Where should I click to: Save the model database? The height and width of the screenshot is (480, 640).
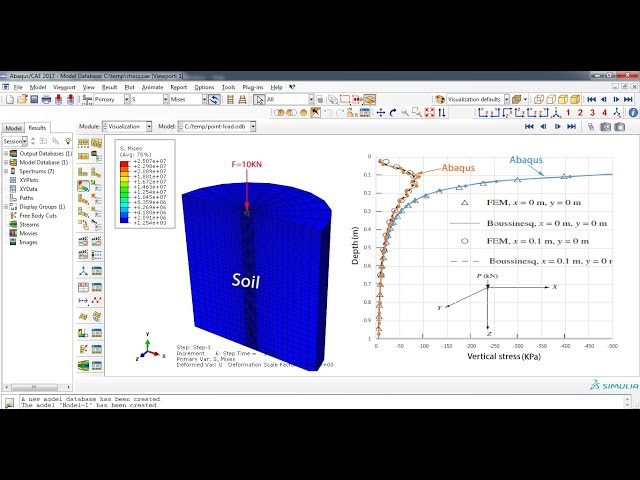[34, 99]
